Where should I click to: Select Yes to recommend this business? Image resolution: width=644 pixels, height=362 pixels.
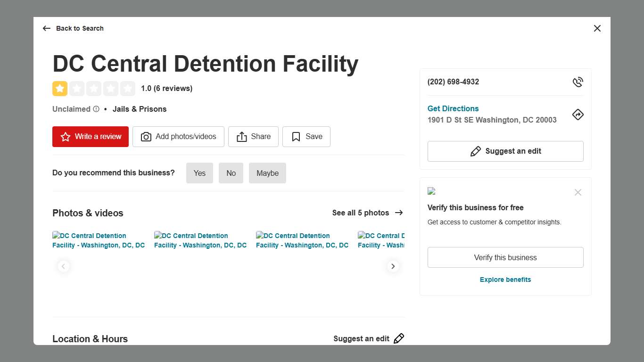pyautogui.click(x=199, y=173)
